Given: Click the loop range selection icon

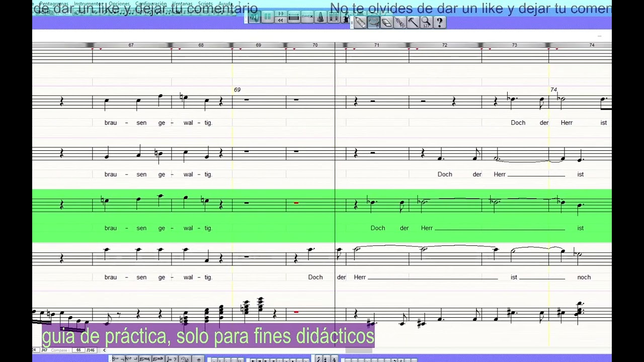Looking at the screenshot, I should [294, 18].
